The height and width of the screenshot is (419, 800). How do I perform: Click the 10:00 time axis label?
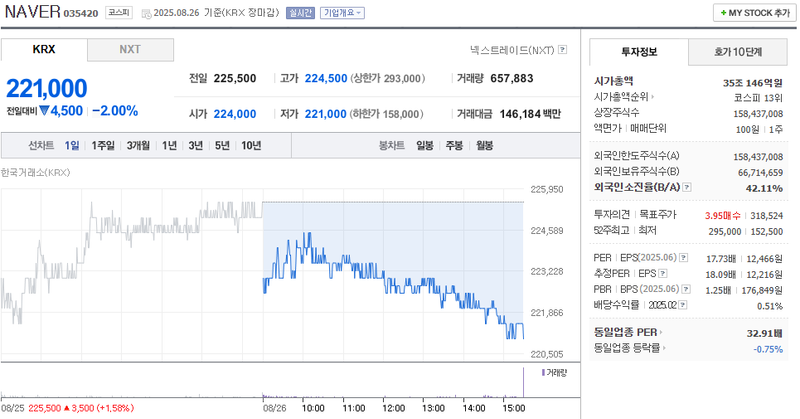tap(313, 408)
